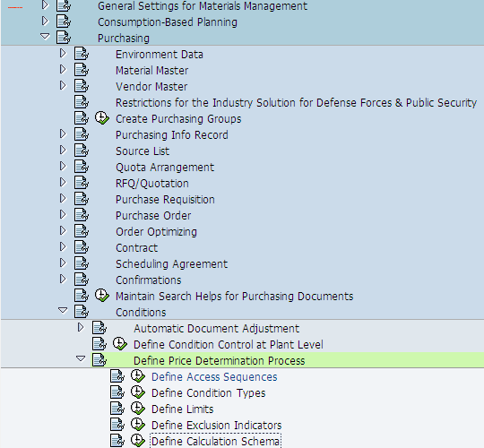Viewport: 484px width, 448px height.
Task: Open documentation icon for Conditions
Action: click(82, 312)
